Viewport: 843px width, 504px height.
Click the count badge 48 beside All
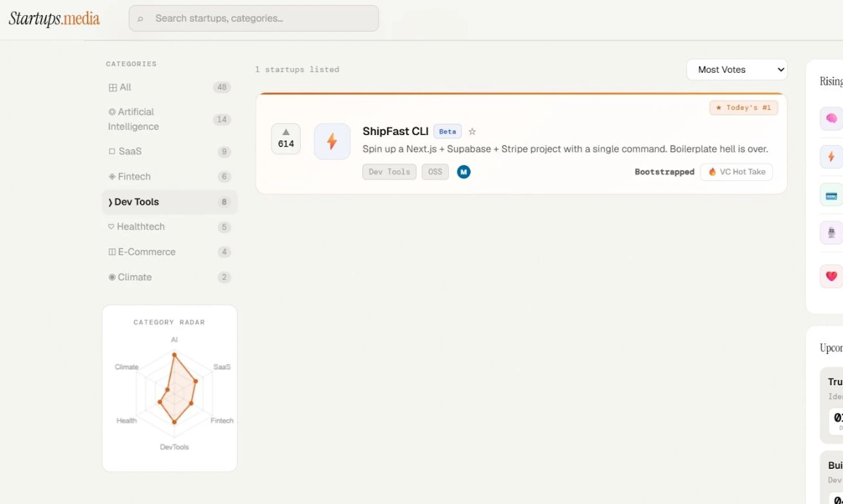coord(222,87)
